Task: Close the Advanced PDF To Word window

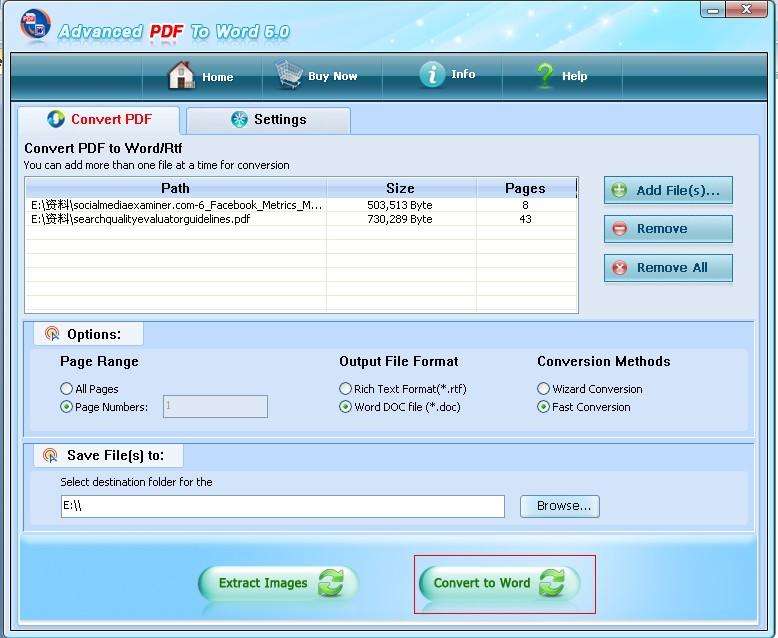Action: coord(747,9)
